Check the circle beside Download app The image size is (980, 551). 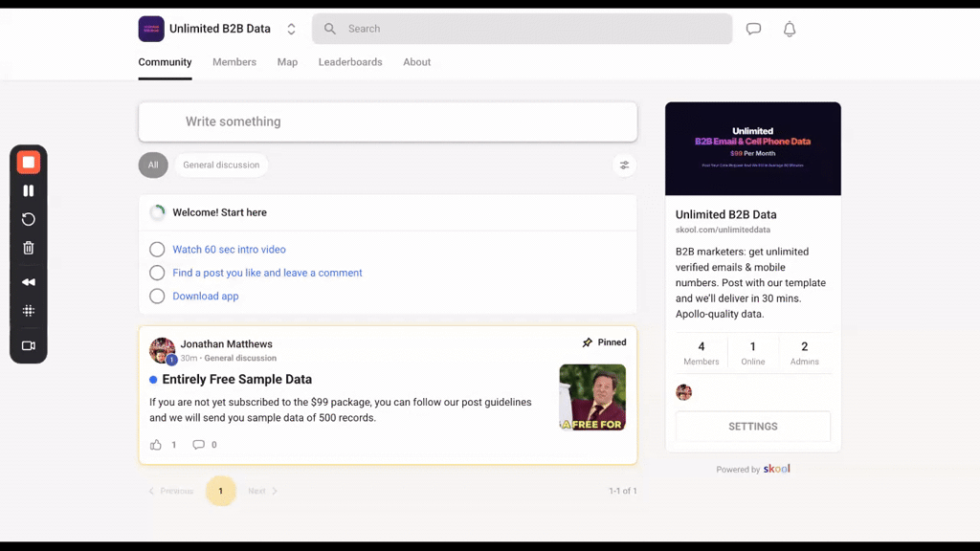coord(157,297)
